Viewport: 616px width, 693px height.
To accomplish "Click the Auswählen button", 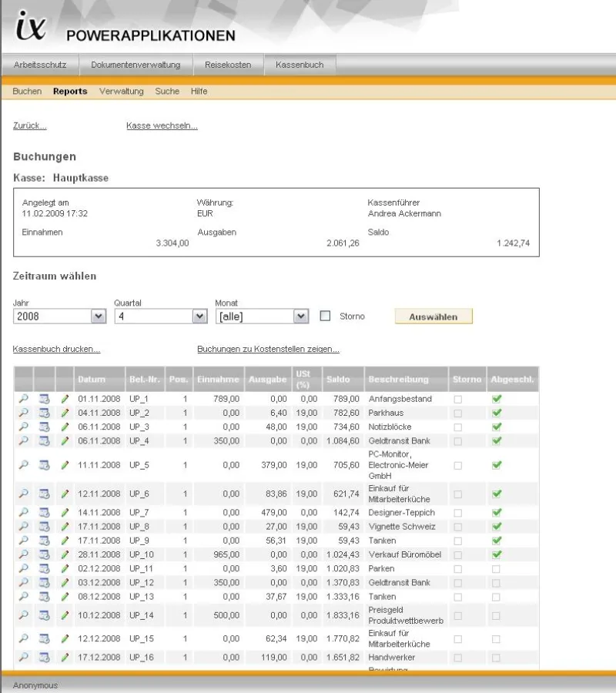I will [434, 316].
